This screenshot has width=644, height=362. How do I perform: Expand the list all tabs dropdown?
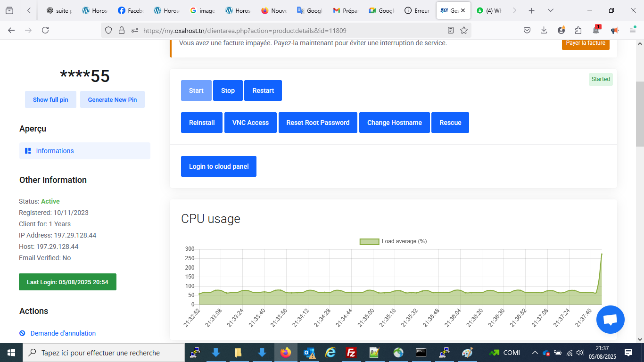(x=550, y=10)
